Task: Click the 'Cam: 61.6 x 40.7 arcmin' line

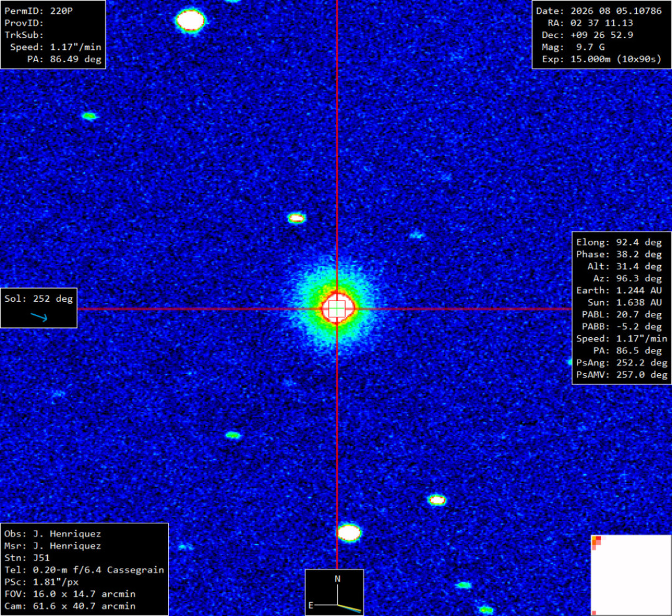Action: (x=70, y=606)
